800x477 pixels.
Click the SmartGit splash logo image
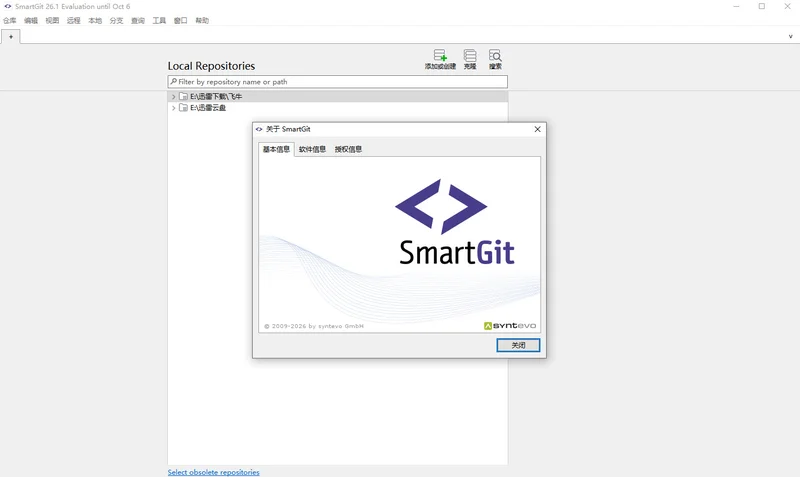pos(457,222)
